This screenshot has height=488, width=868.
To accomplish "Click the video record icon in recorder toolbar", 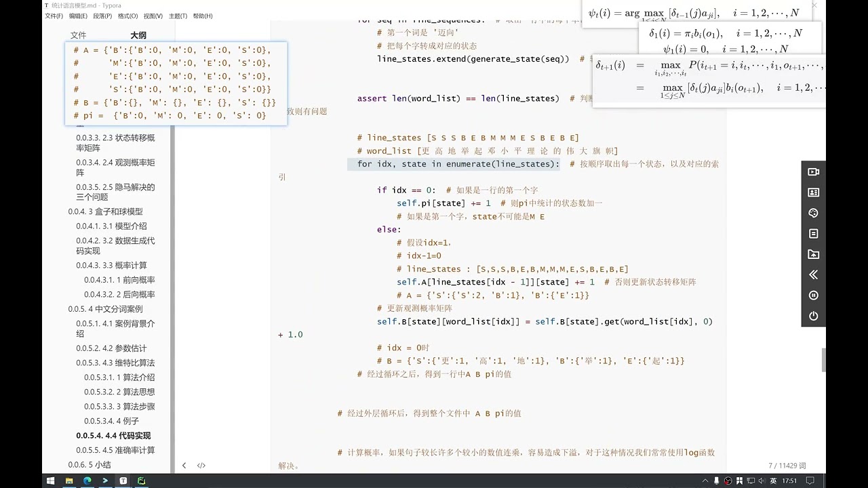I will coord(814,172).
